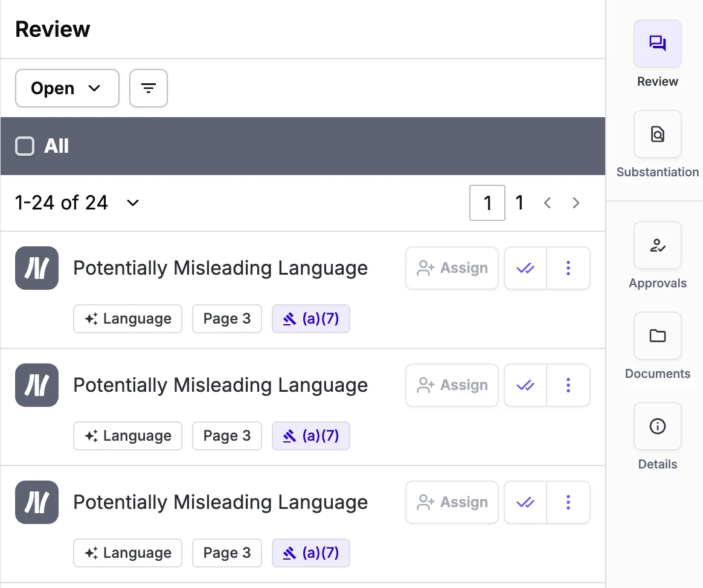Open the Review panel in the sidebar
Viewport: 703px width, 588px height.
pyautogui.click(x=657, y=43)
